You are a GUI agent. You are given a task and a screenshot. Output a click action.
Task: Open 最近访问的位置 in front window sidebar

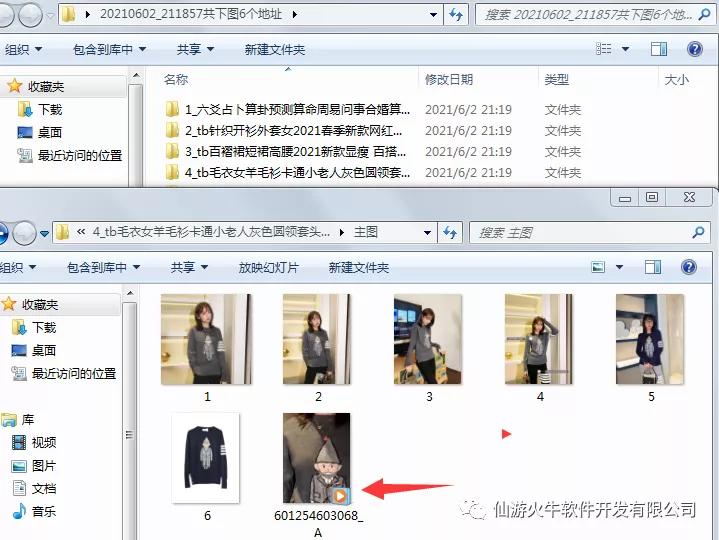[64, 374]
